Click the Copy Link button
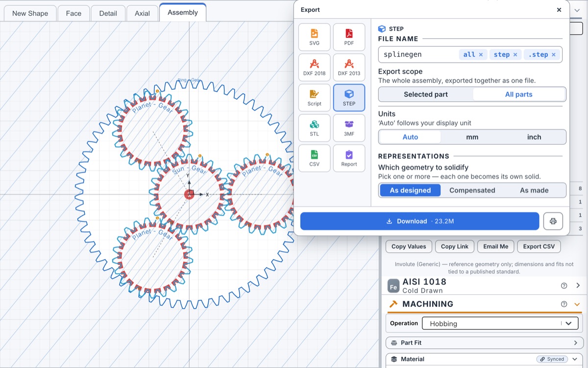This screenshot has width=588, height=368. 455,246
